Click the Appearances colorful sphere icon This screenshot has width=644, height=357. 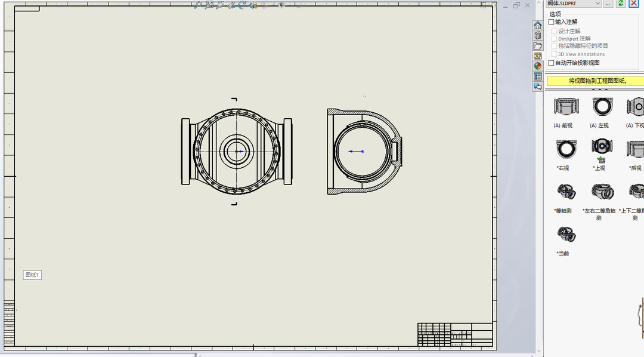(537, 66)
